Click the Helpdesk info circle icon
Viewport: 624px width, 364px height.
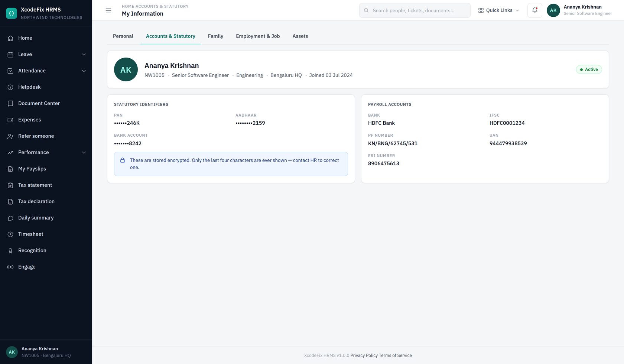click(10, 87)
